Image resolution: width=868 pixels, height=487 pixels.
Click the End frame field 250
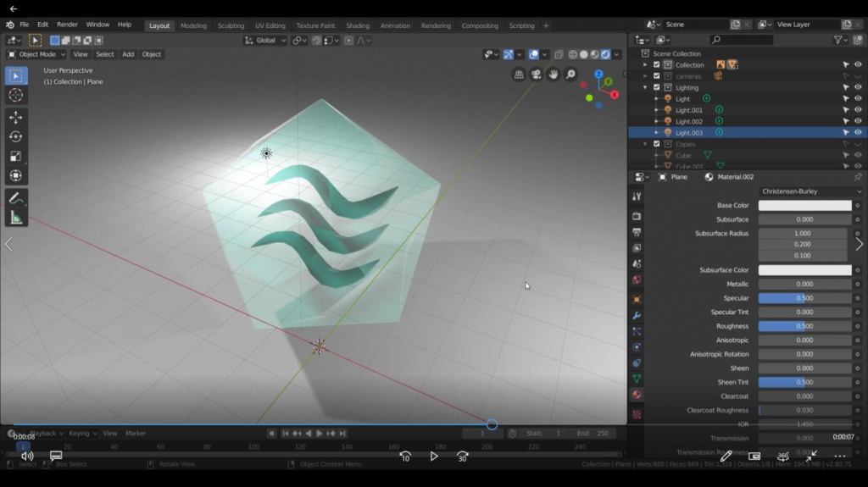point(593,434)
